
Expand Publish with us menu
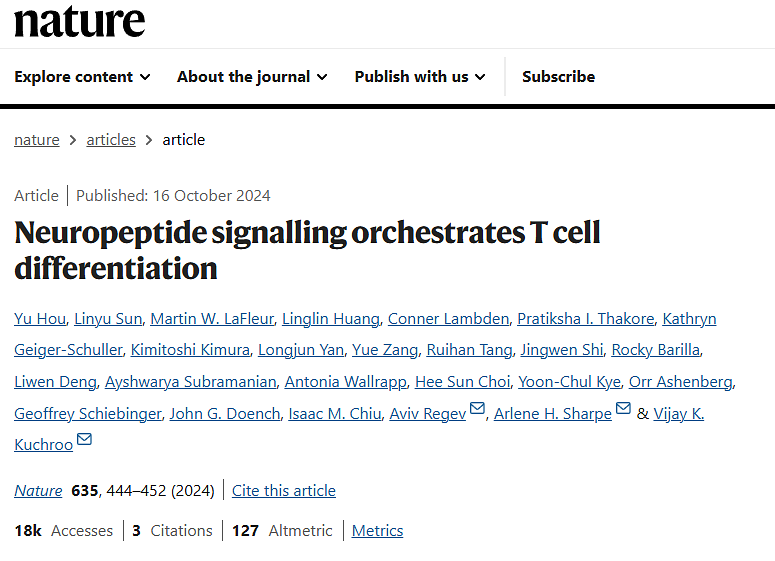[x=420, y=77]
